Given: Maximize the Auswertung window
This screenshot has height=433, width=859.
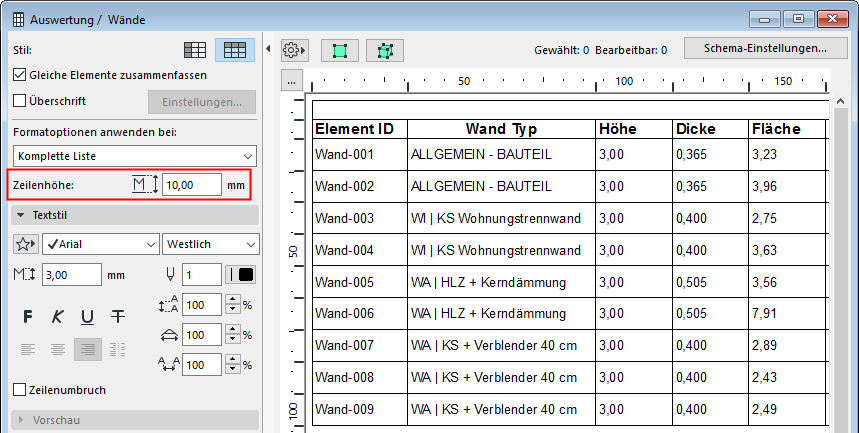Looking at the screenshot, I should [799, 19].
